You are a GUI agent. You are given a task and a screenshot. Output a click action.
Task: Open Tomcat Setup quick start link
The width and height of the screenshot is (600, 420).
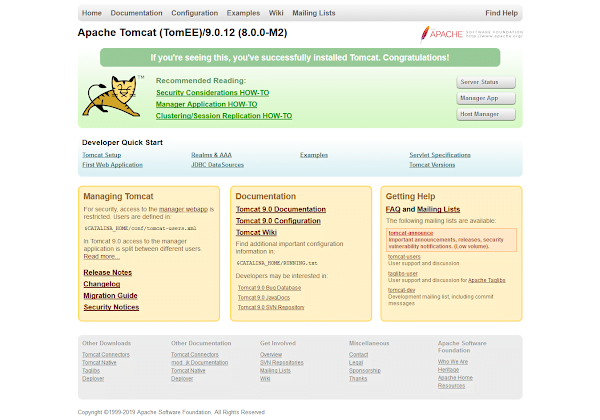click(x=102, y=155)
